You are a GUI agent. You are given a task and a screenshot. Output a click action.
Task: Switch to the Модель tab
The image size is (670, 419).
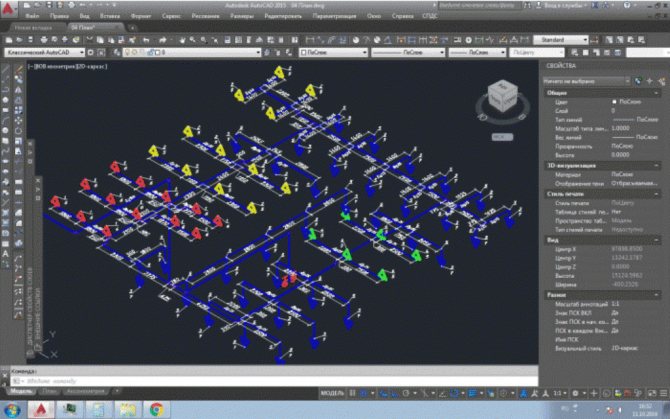pos(19,393)
